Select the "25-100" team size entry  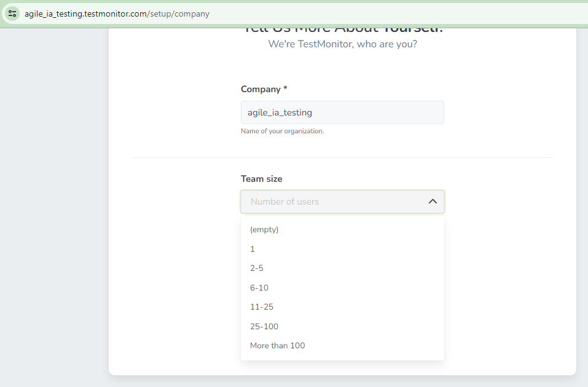click(x=342, y=326)
